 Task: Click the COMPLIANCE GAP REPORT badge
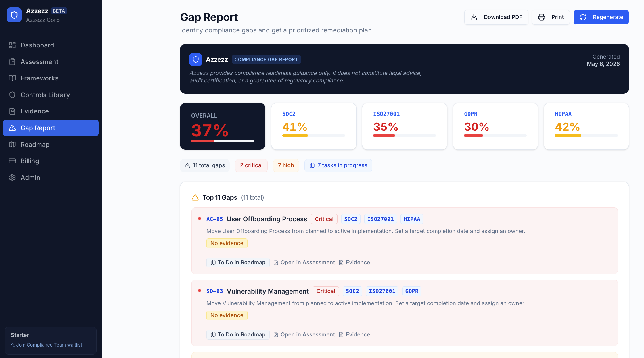(x=266, y=59)
